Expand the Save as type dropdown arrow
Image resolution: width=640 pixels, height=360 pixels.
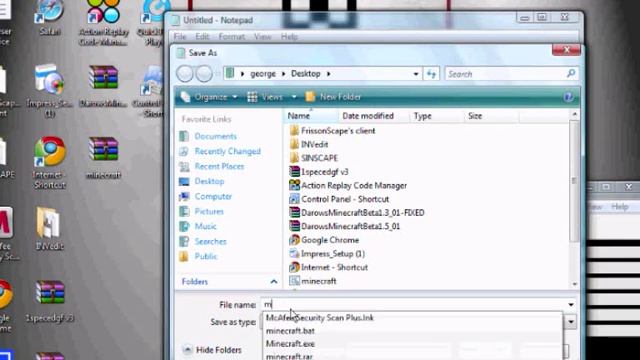point(571,322)
